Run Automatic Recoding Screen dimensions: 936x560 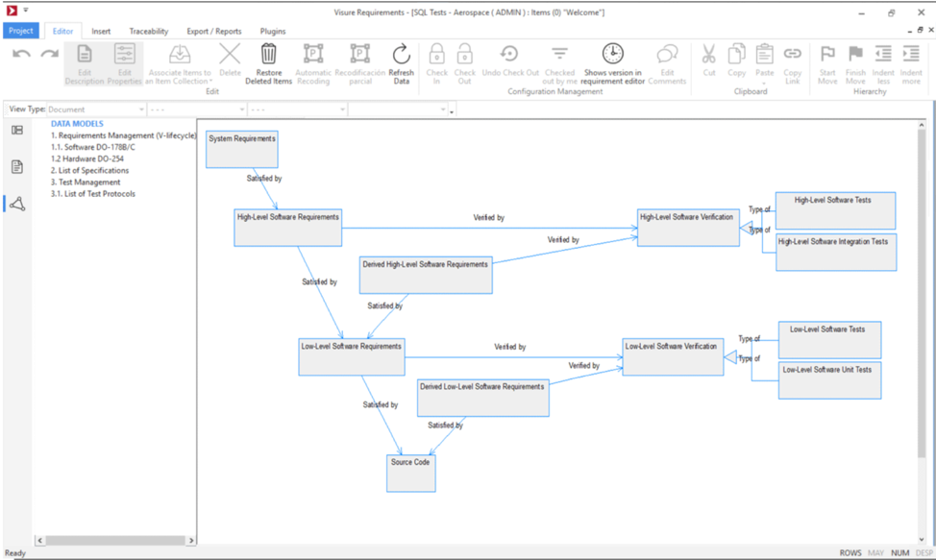click(312, 63)
